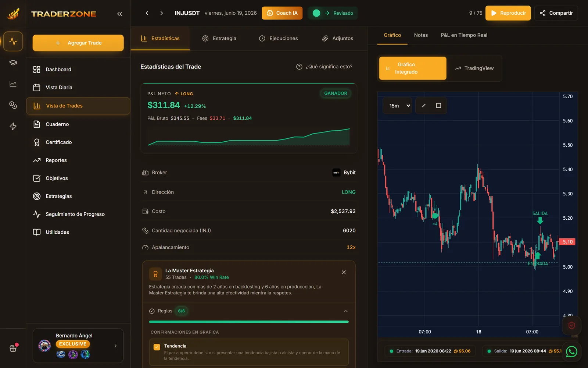Click the Bybit broker logo
Image resolution: width=588 pixels, height=368 pixels.
336,173
